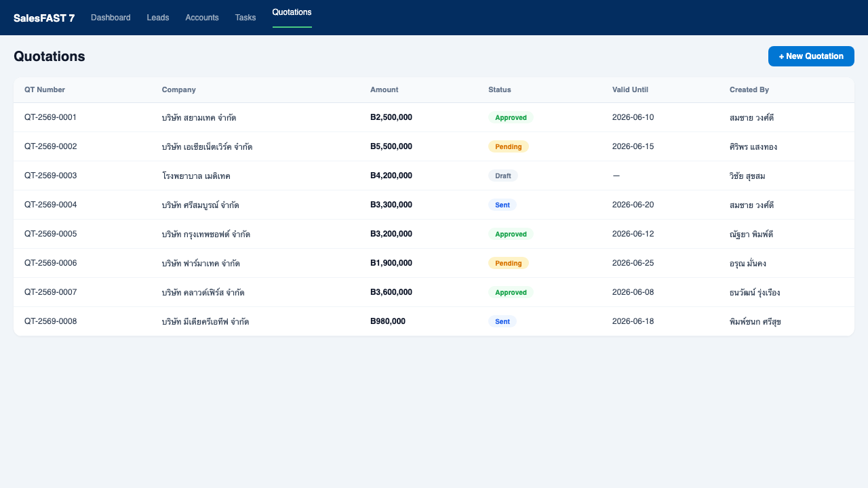Image resolution: width=868 pixels, height=488 pixels.
Task: Click Sent badge for QT-2569-0004
Action: click(x=502, y=205)
